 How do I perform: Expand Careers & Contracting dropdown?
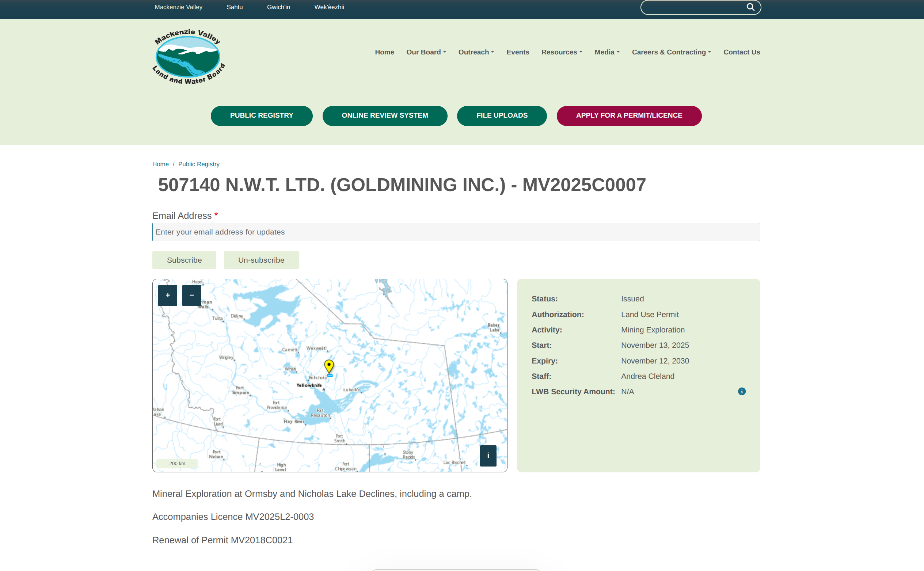(672, 52)
